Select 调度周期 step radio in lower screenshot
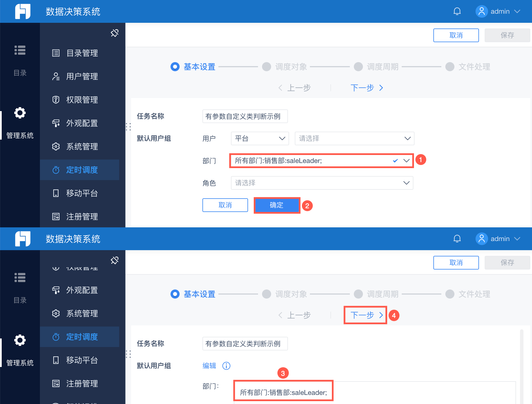 click(x=358, y=294)
